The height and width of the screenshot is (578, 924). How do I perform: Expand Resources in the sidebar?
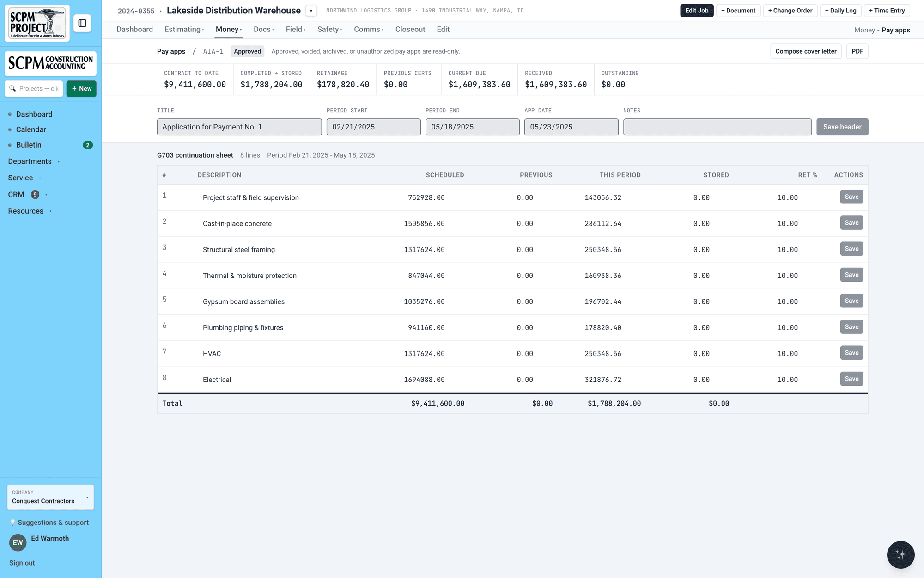click(30, 211)
